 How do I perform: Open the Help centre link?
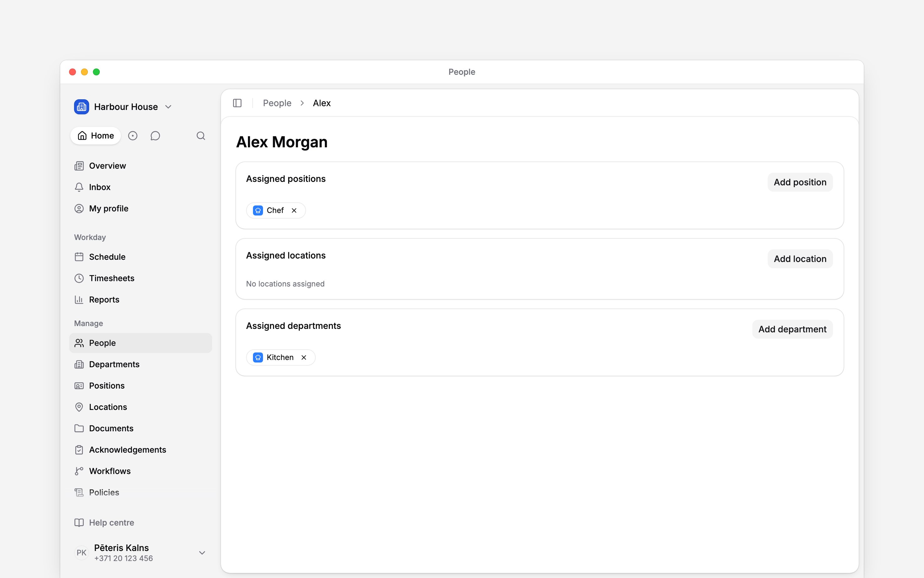141,523
